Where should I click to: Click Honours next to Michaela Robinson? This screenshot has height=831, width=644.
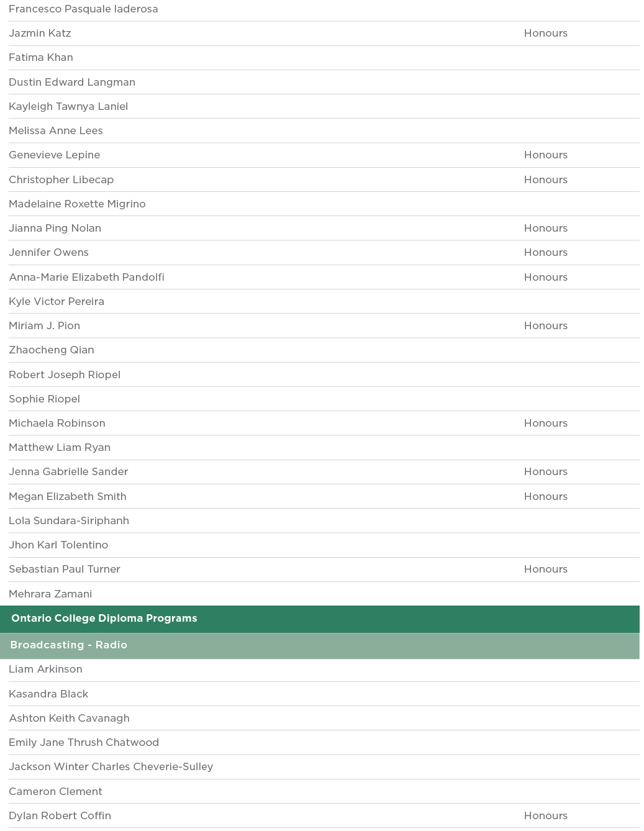point(545,423)
